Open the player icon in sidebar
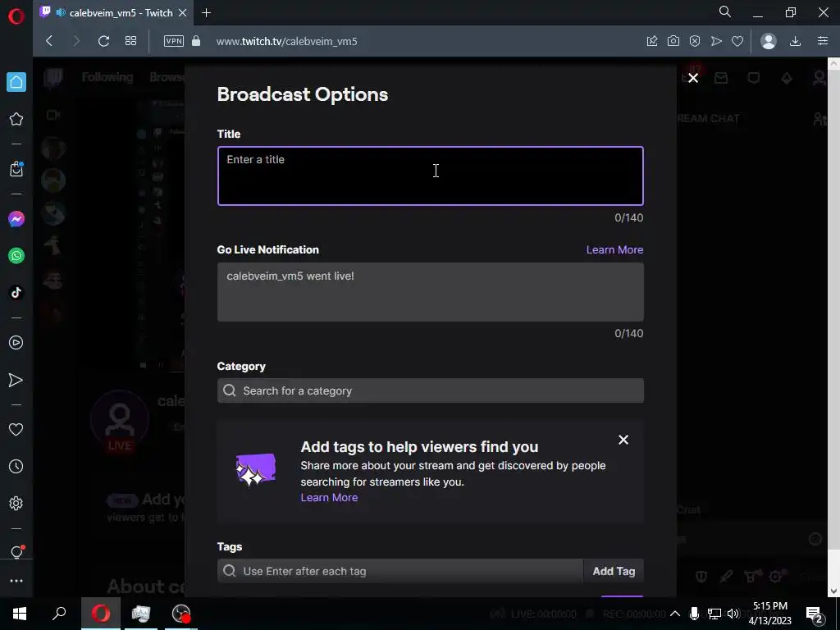The image size is (840, 630). pyautogui.click(x=16, y=342)
